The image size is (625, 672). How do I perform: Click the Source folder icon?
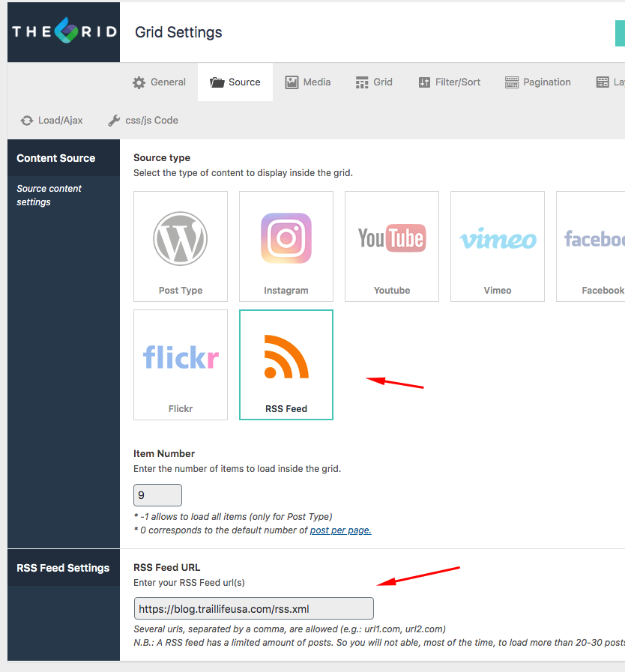click(x=217, y=82)
